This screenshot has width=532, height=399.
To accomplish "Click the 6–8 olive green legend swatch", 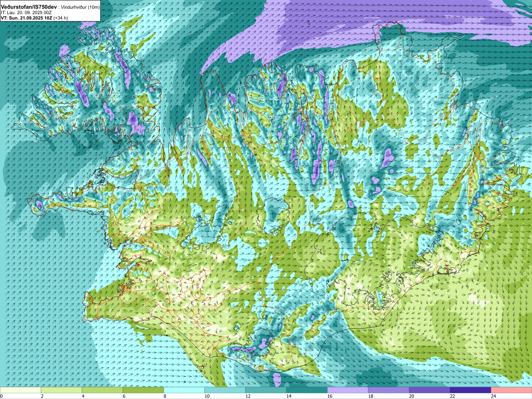I will 143,390.
